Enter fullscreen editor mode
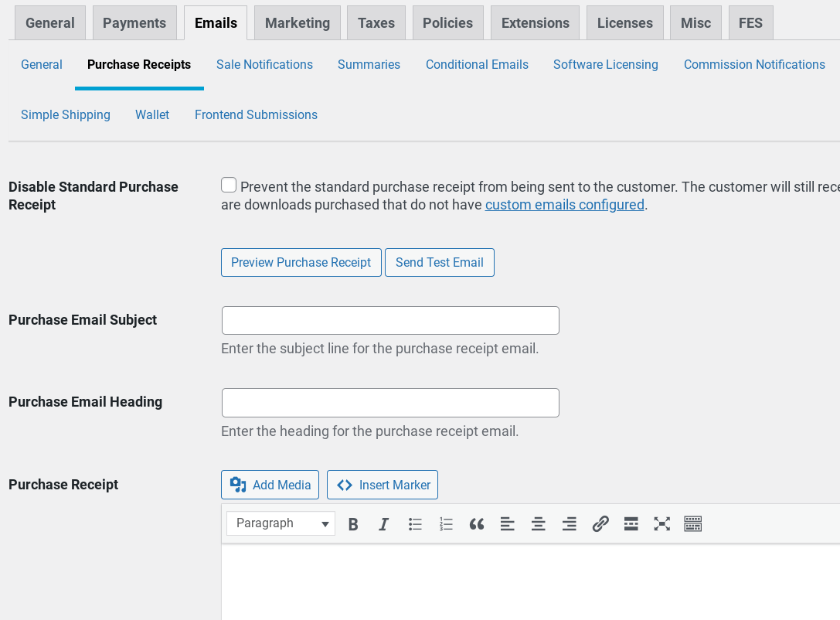Viewport: 840px width, 620px height. tap(661, 524)
